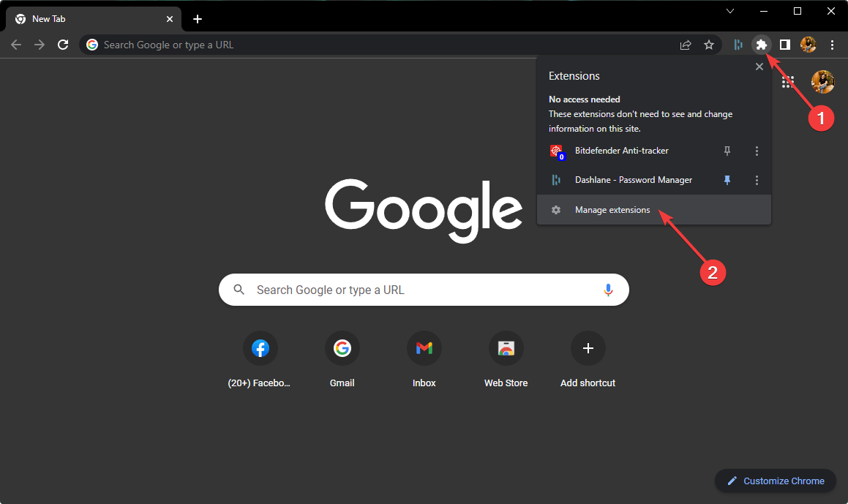Bookmark this page with the star icon
Image resolution: width=848 pixels, height=504 pixels.
click(x=708, y=45)
